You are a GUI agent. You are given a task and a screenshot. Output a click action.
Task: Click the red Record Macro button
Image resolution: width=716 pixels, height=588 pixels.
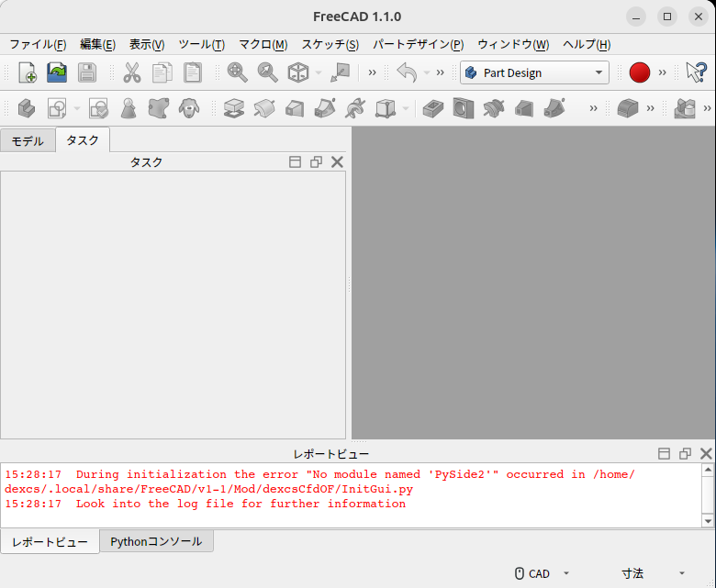coord(640,72)
